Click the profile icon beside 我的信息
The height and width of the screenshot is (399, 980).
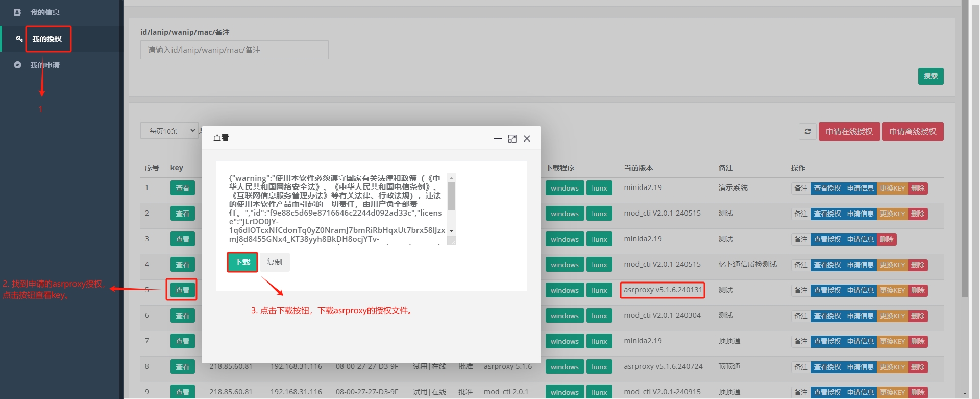17,12
